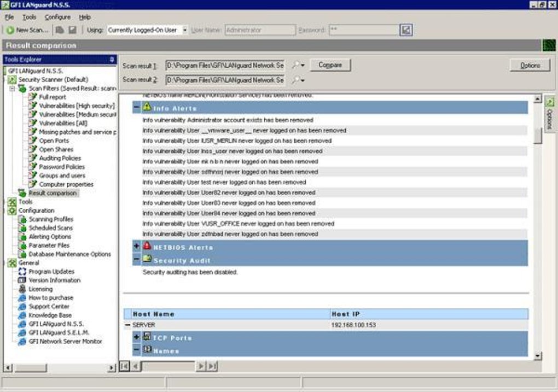The height and width of the screenshot is (392, 558).
Task: Select the Tools tree node icon
Action: [12, 202]
